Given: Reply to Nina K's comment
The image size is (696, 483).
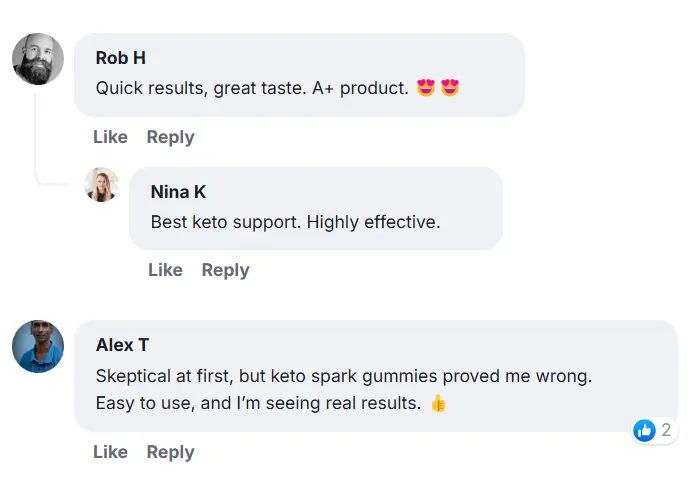Looking at the screenshot, I should (225, 270).
